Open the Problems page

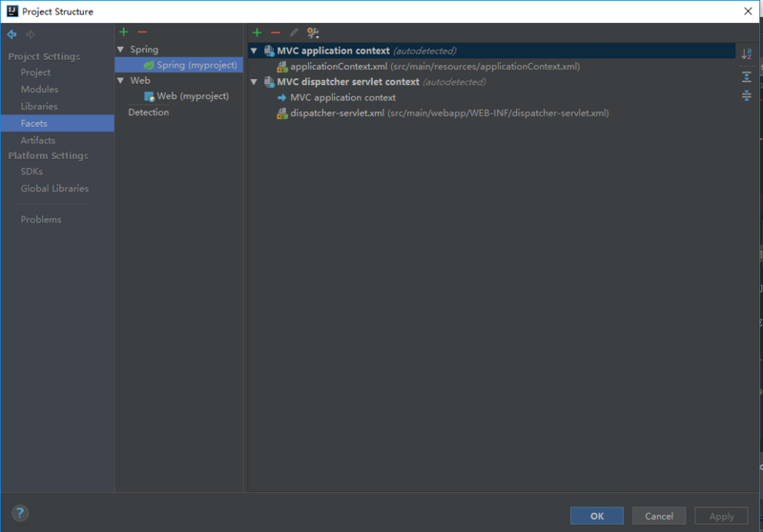tap(41, 219)
